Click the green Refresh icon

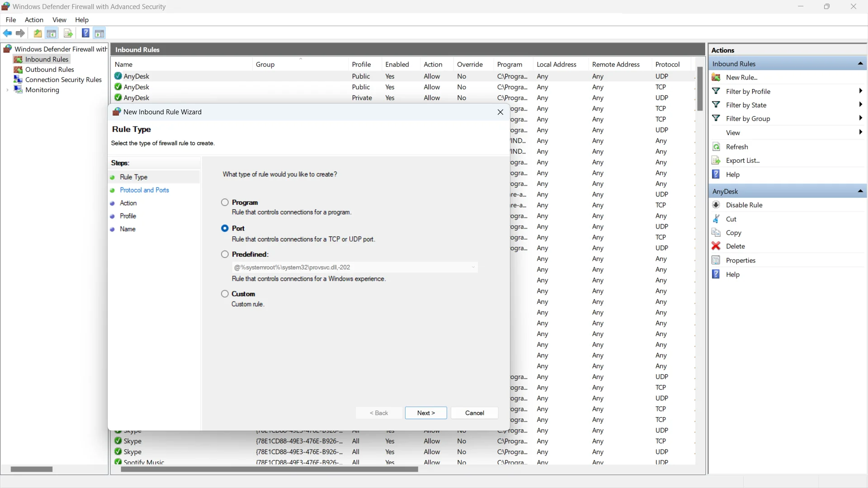716,147
